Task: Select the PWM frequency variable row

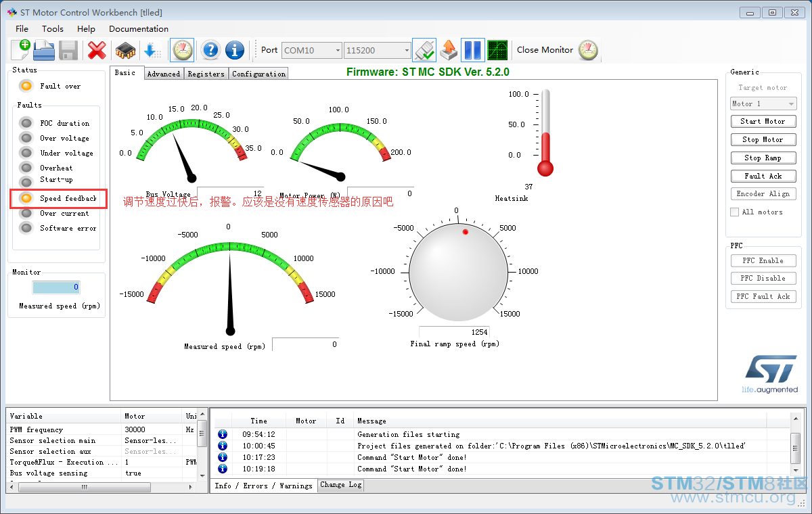Action: point(102,429)
